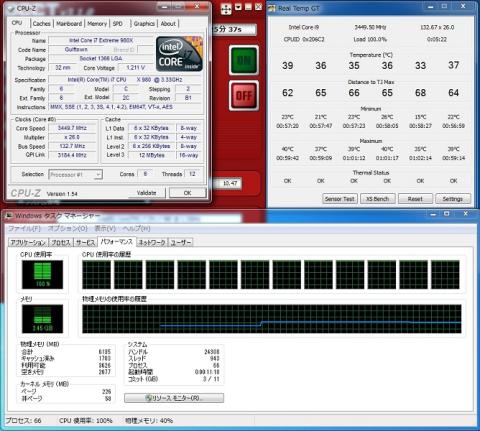480x431 pixels.
Task: Click the CPU-Z title bar icon
Action: click(10, 8)
